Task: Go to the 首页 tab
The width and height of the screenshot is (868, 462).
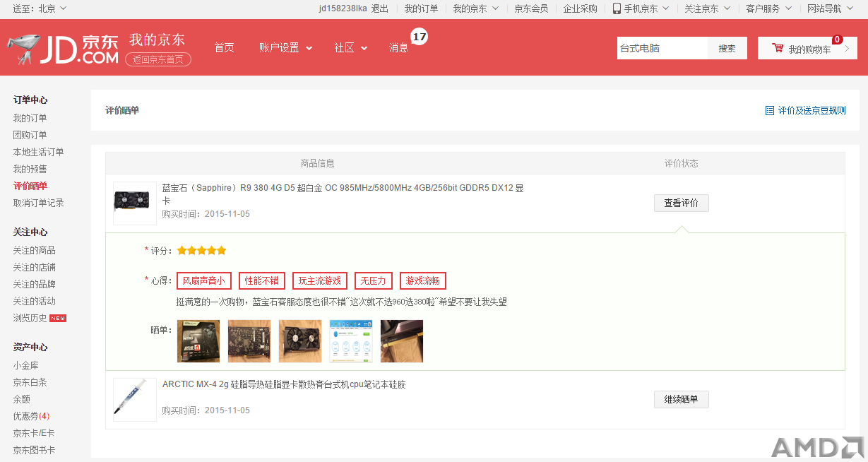Action: [224, 48]
